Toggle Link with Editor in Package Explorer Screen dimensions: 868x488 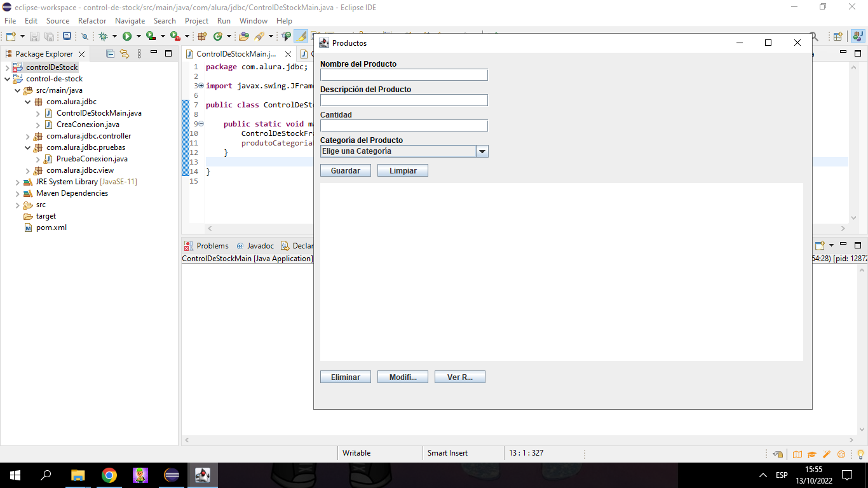[125, 54]
